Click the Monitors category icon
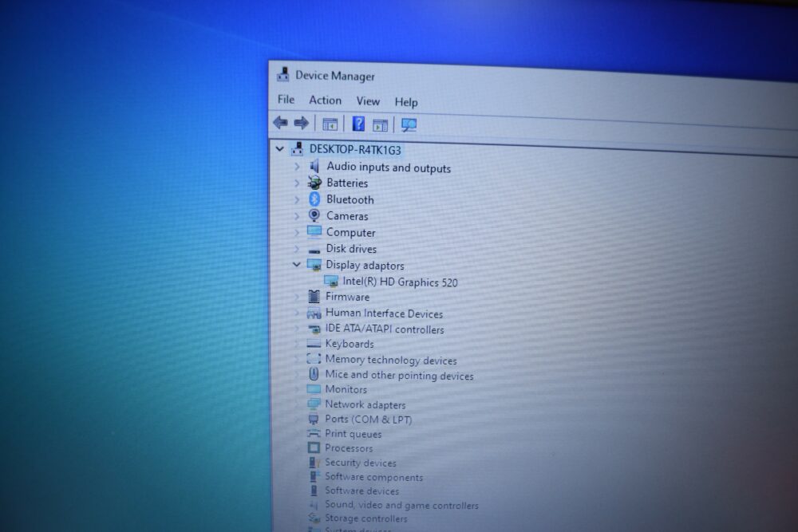 314,389
